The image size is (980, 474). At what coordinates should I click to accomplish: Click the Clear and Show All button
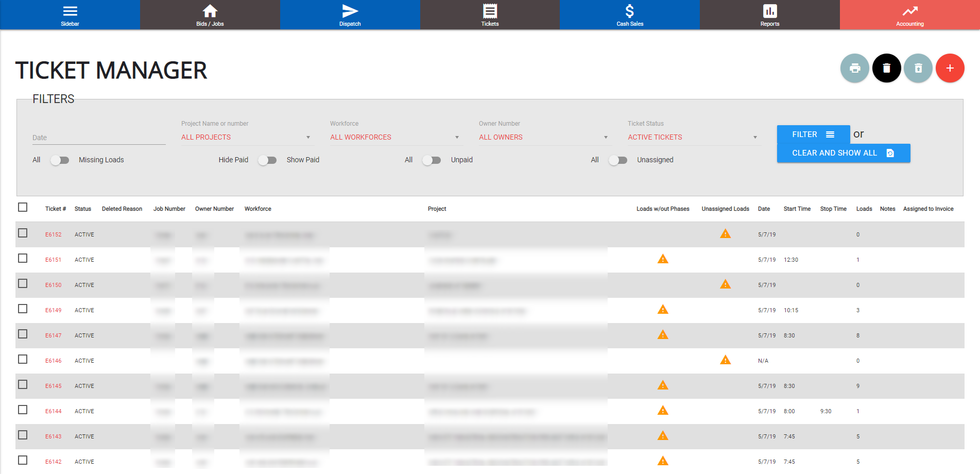(x=843, y=153)
